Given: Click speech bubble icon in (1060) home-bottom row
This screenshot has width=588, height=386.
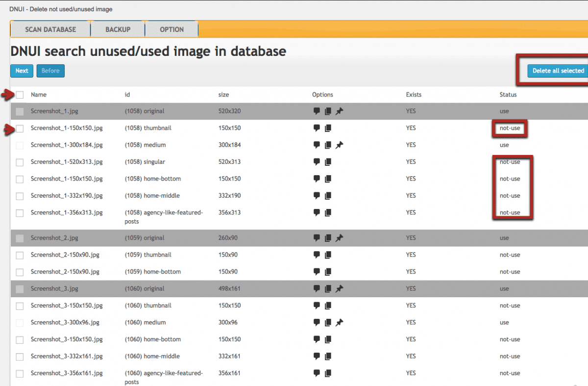Looking at the screenshot, I should [317, 340].
